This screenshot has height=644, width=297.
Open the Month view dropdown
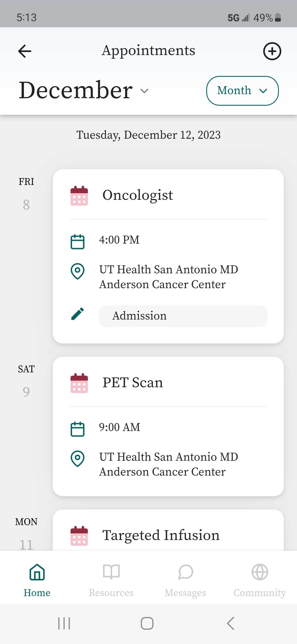pos(242,91)
